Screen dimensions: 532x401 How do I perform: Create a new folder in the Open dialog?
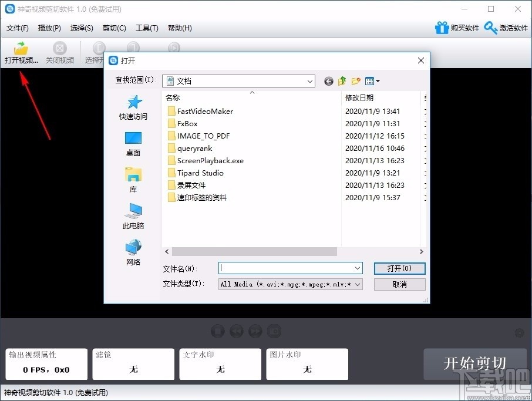[x=355, y=80]
